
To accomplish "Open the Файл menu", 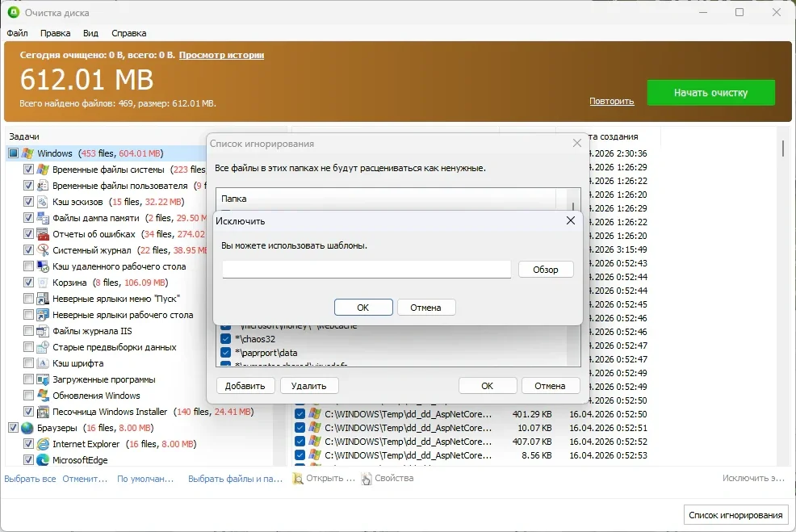I will click(17, 33).
